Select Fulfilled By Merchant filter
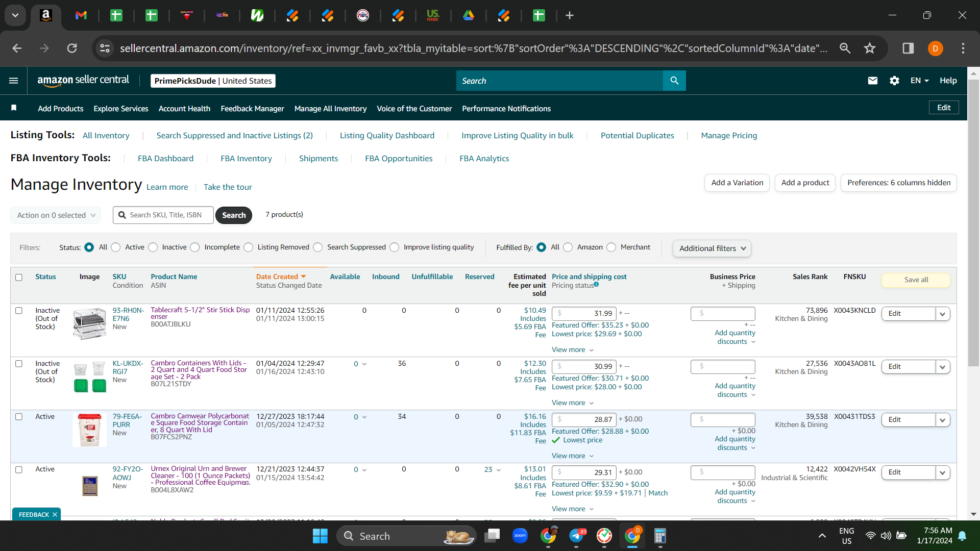Image resolution: width=980 pixels, height=551 pixels. pos(611,247)
